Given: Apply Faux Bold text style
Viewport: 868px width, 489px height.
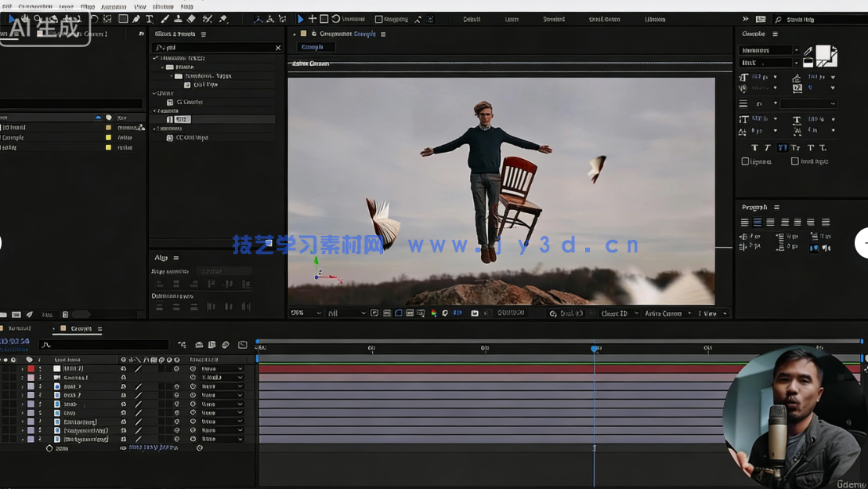Looking at the screenshot, I should click(x=754, y=147).
